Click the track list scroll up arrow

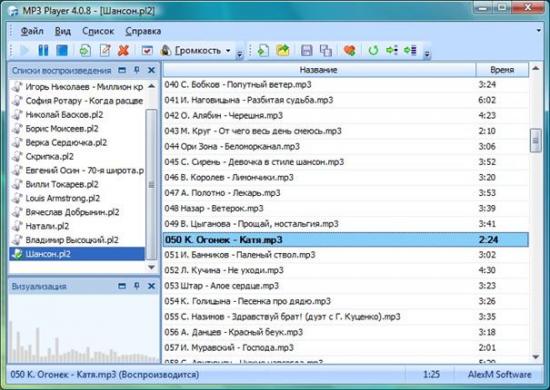535,68
